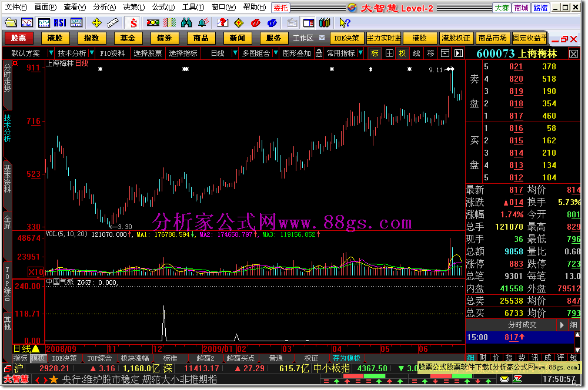The image size is (588, 390).
Task: Close the 600073 quote panel with X icon
Action: click(x=574, y=54)
